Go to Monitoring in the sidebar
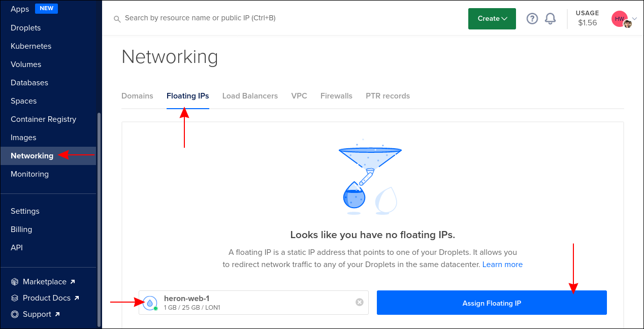The width and height of the screenshot is (644, 329). pyautogui.click(x=29, y=174)
